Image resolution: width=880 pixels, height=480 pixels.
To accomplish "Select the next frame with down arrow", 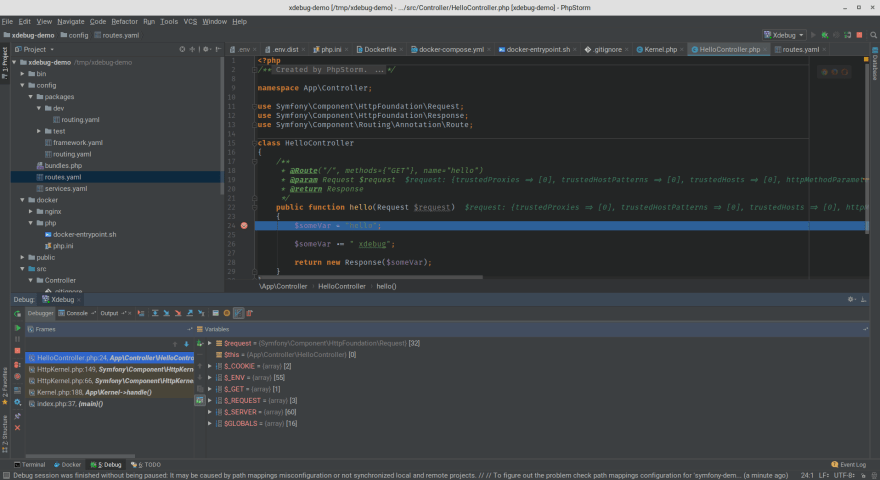I will [x=186, y=344].
